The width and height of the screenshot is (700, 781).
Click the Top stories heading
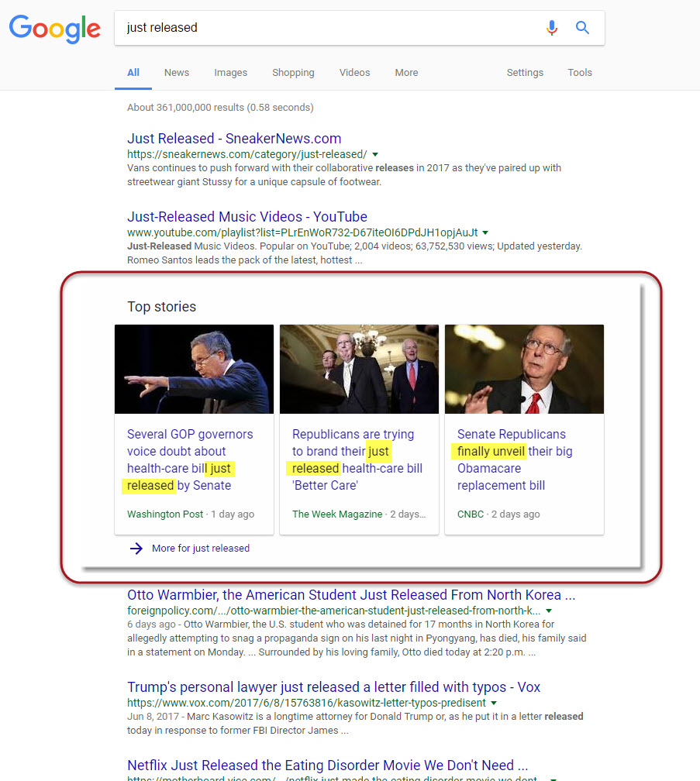click(x=162, y=306)
